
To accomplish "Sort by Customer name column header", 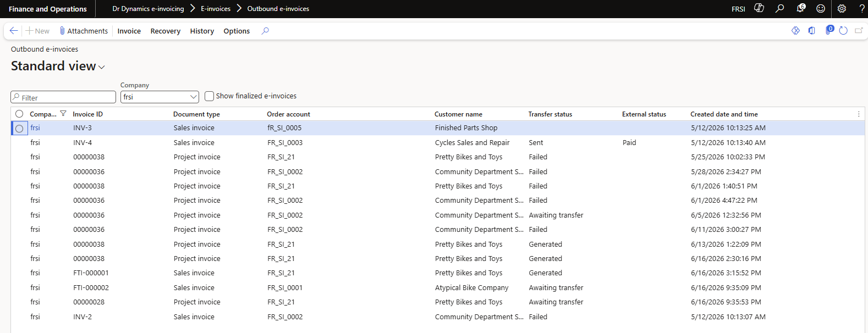I will (x=458, y=114).
